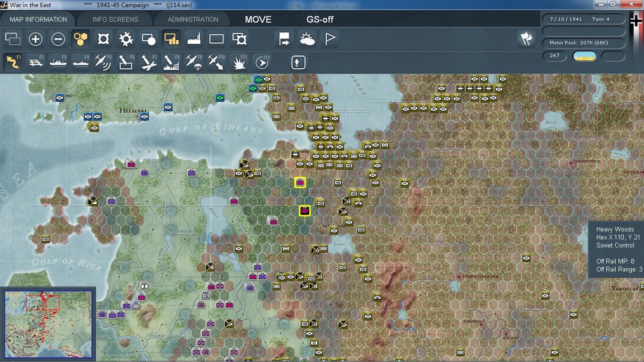This screenshot has height=362, width=644.
Task: Select F8 bomb city mode
Action: click(x=171, y=62)
